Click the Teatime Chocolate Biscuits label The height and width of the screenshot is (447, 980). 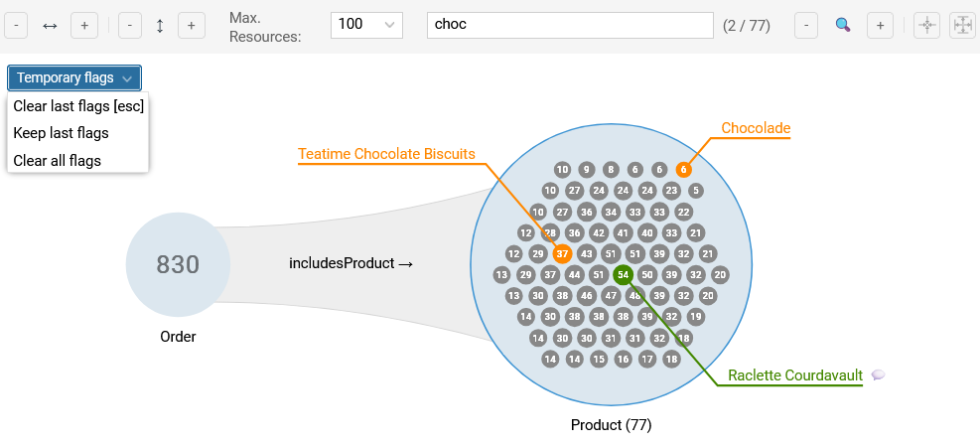pyautogui.click(x=386, y=154)
